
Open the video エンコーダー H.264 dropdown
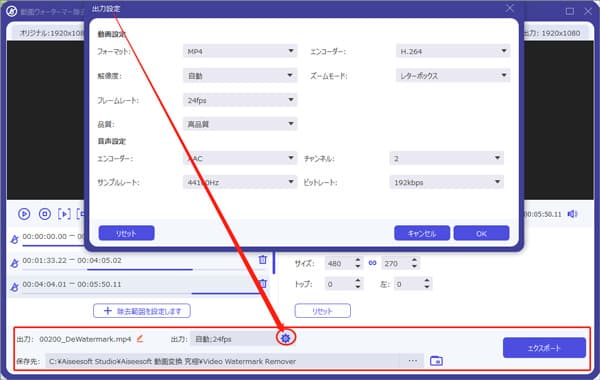pyautogui.click(x=453, y=51)
